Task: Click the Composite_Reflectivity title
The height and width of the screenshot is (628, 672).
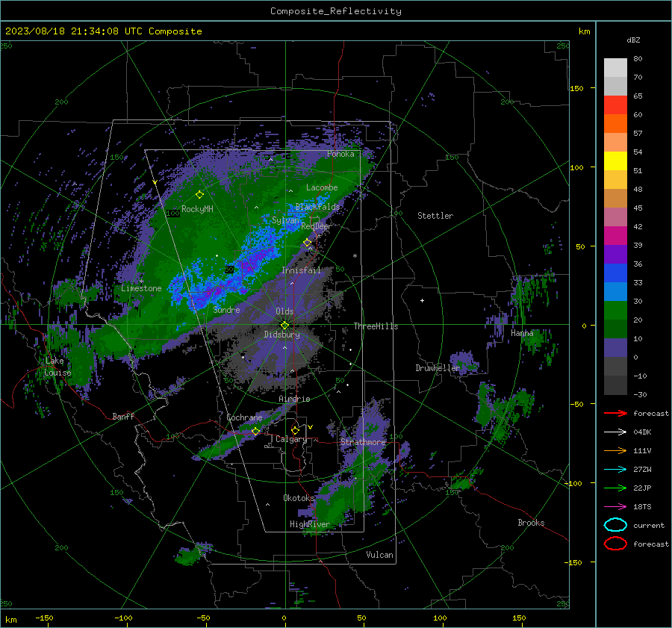Action: (336, 11)
